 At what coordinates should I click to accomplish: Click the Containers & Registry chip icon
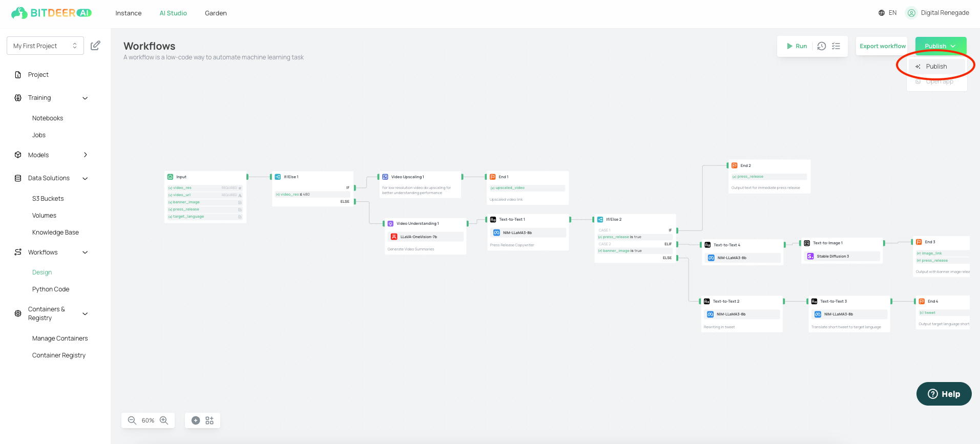coord(18,313)
